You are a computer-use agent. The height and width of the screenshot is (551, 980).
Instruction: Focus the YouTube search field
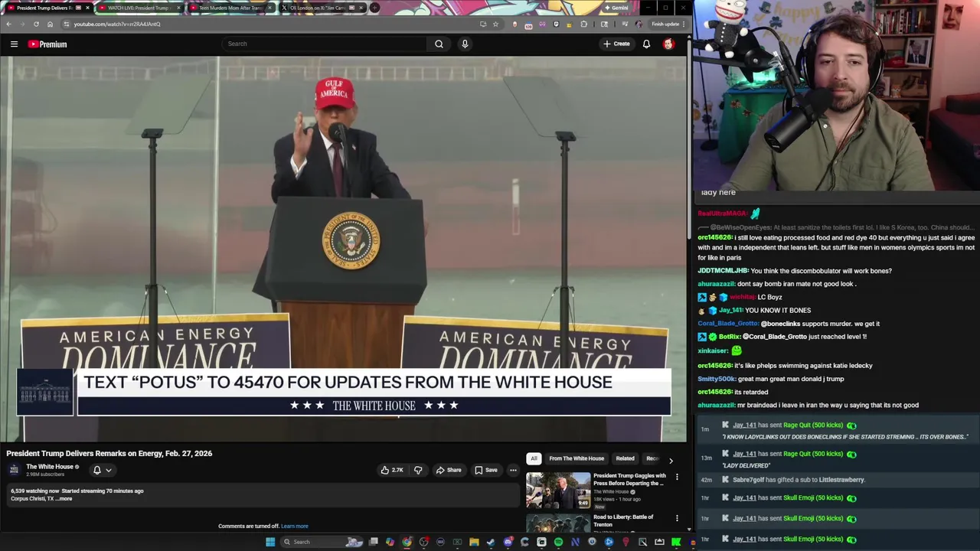point(325,44)
